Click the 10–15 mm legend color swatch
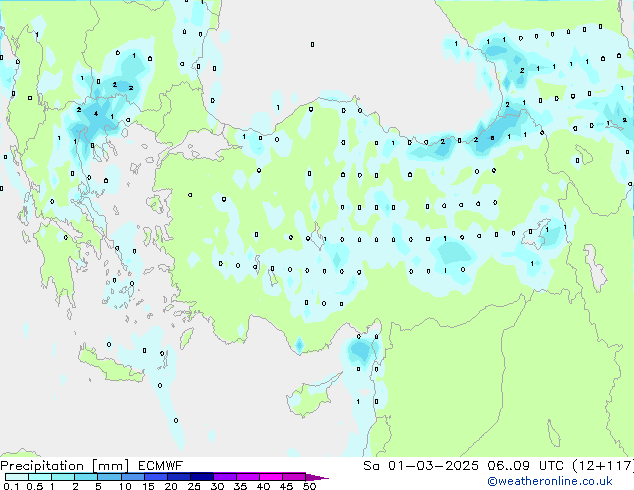The height and width of the screenshot is (490, 634). tap(133, 477)
